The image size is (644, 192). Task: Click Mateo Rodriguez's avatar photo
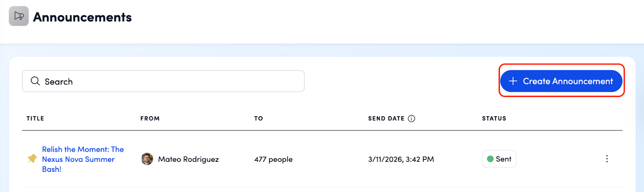point(147,159)
